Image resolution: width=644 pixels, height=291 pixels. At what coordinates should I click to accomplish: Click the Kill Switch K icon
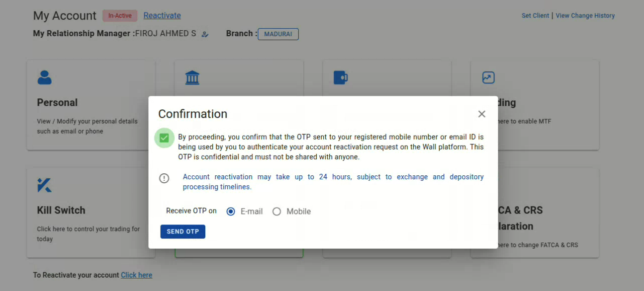(44, 185)
